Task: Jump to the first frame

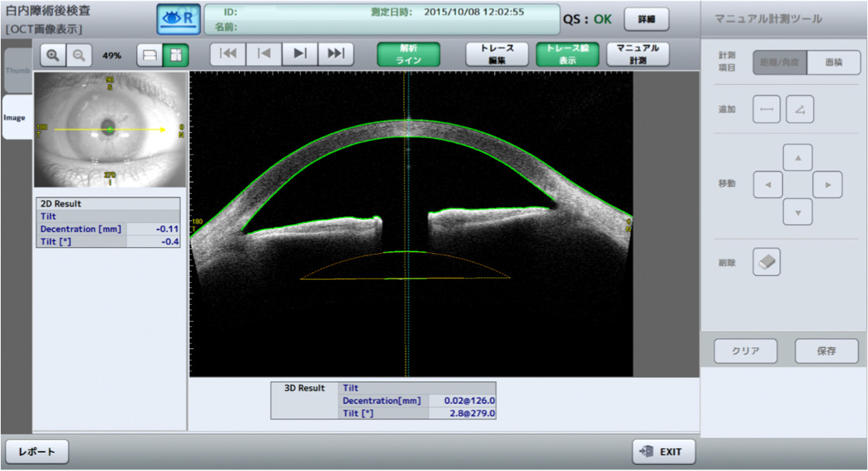Action: tap(228, 54)
